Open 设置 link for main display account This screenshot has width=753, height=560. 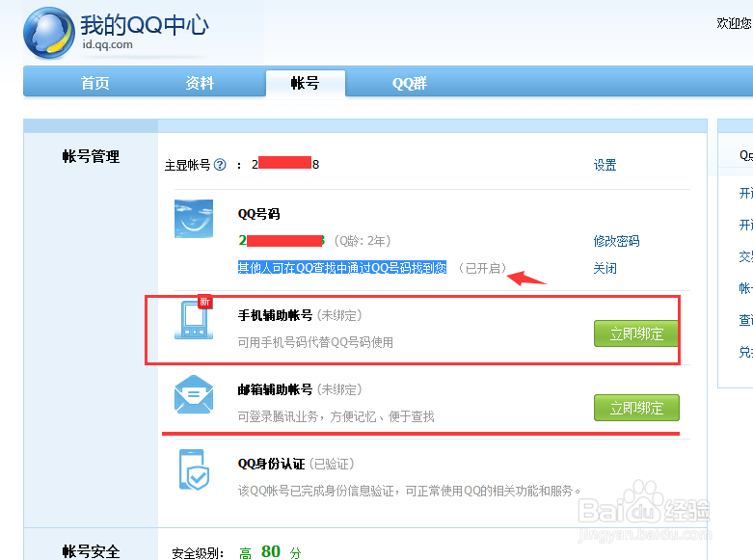pos(605,165)
